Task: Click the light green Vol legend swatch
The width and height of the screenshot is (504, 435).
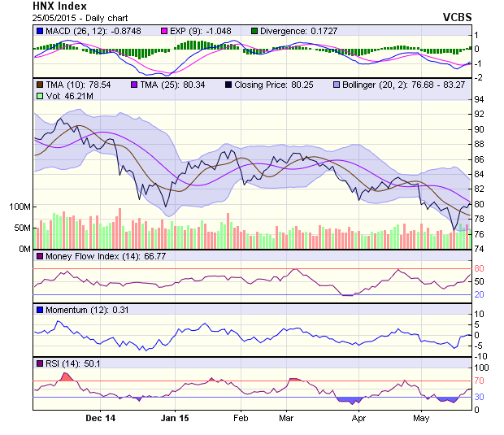Action: 40,96
